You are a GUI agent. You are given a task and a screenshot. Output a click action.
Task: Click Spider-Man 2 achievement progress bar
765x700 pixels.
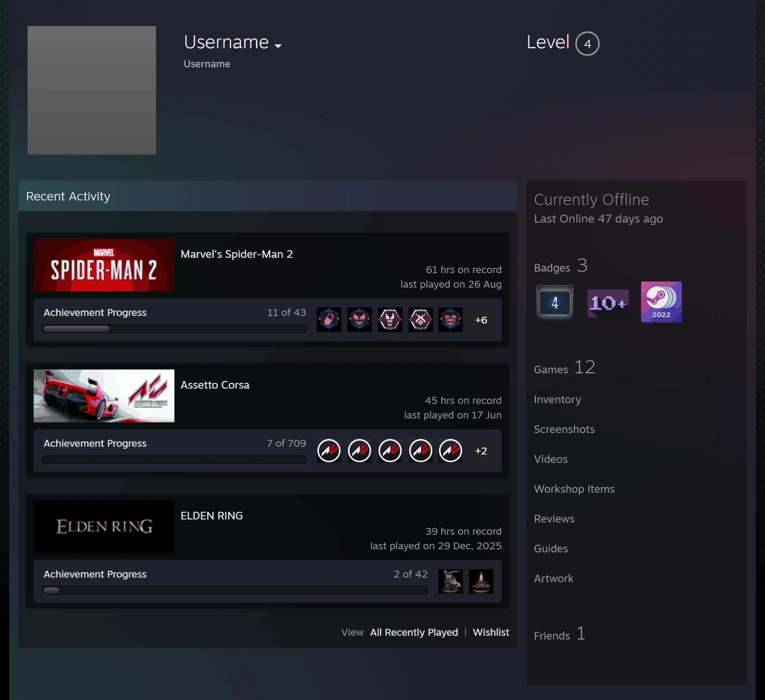pos(175,329)
